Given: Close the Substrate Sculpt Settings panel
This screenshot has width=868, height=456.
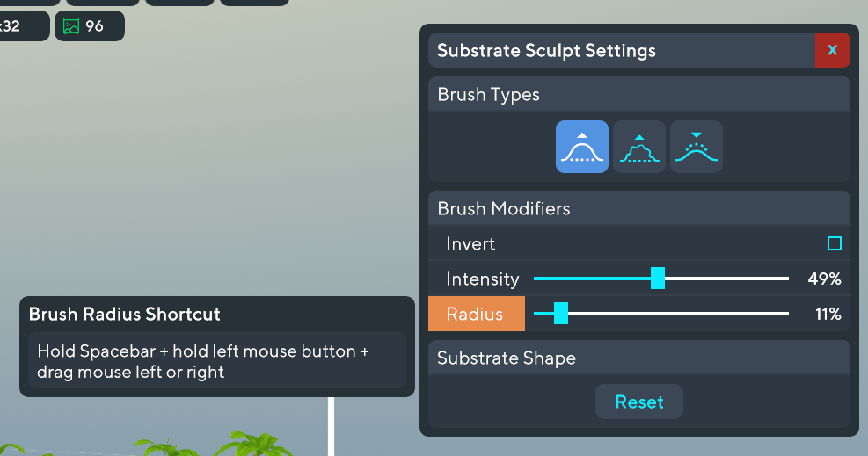Looking at the screenshot, I should click(x=832, y=50).
